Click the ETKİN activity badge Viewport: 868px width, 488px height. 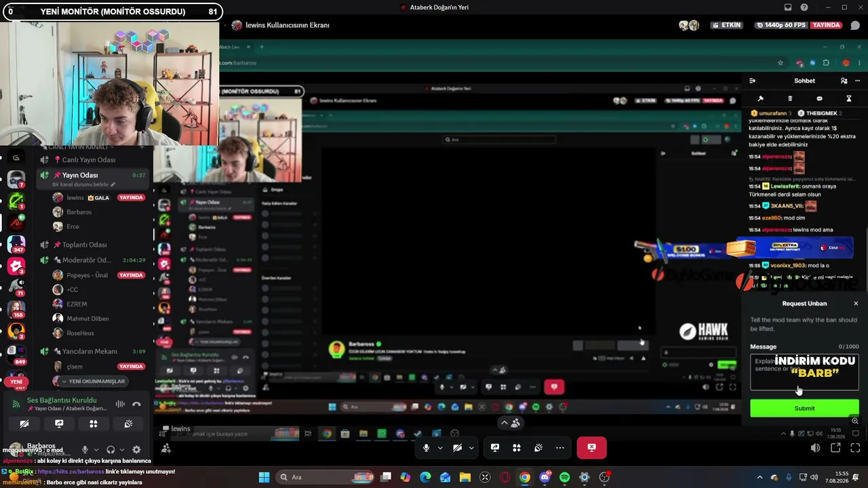click(x=726, y=25)
